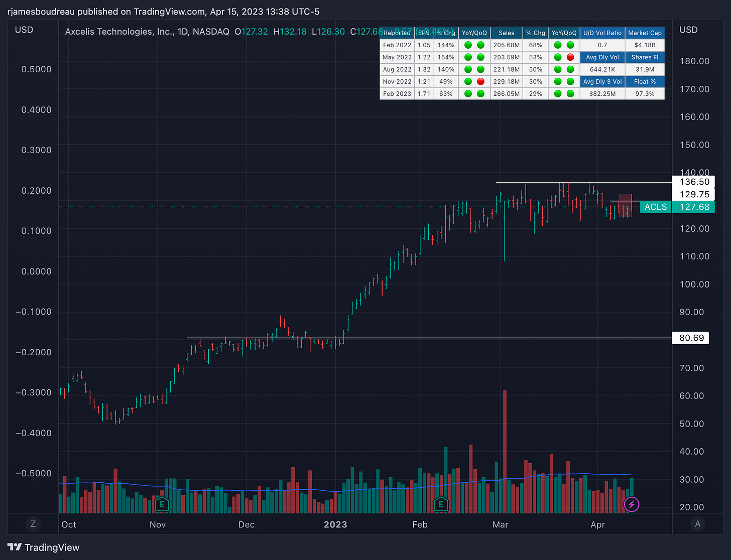
Task: Click the 31.9M shares float value
Action: (x=645, y=69)
